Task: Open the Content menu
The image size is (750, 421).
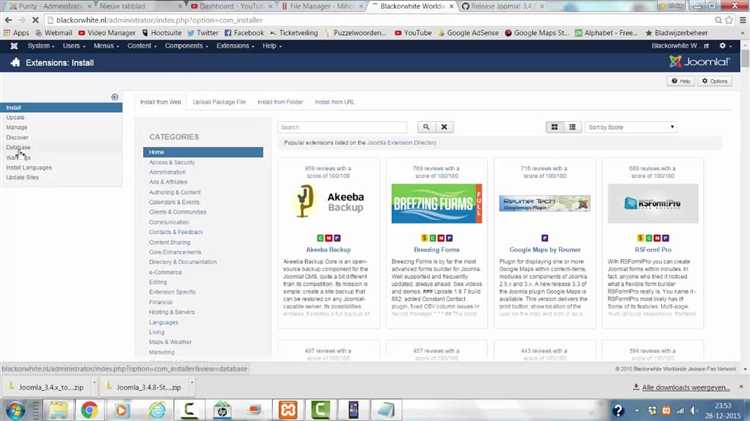Action: (x=142, y=46)
